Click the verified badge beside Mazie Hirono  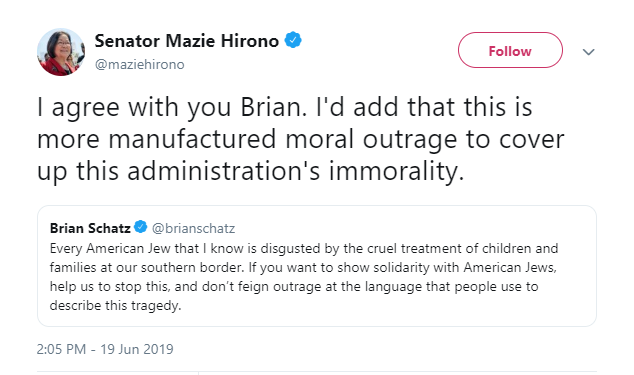pos(293,40)
